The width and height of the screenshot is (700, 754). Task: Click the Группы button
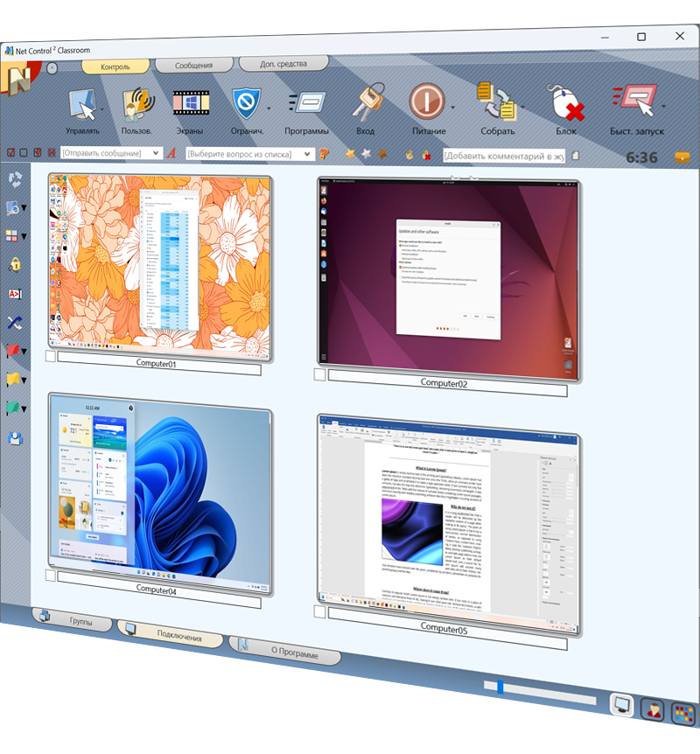[75, 622]
